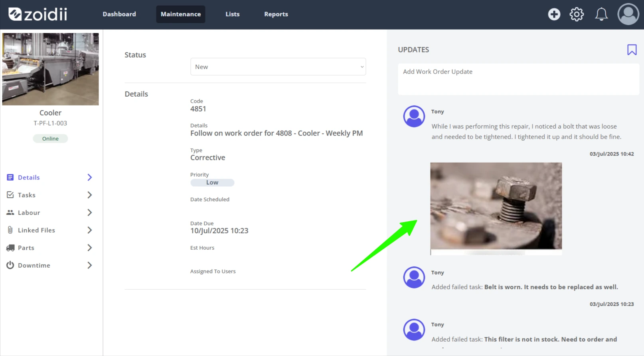Click the Low priority badge

click(212, 183)
